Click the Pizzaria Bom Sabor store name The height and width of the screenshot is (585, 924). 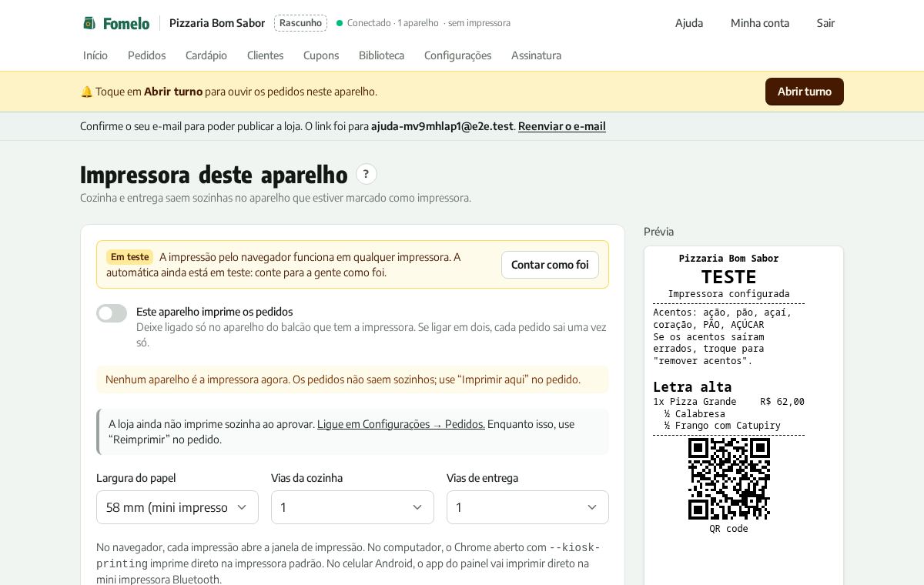tap(217, 23)
